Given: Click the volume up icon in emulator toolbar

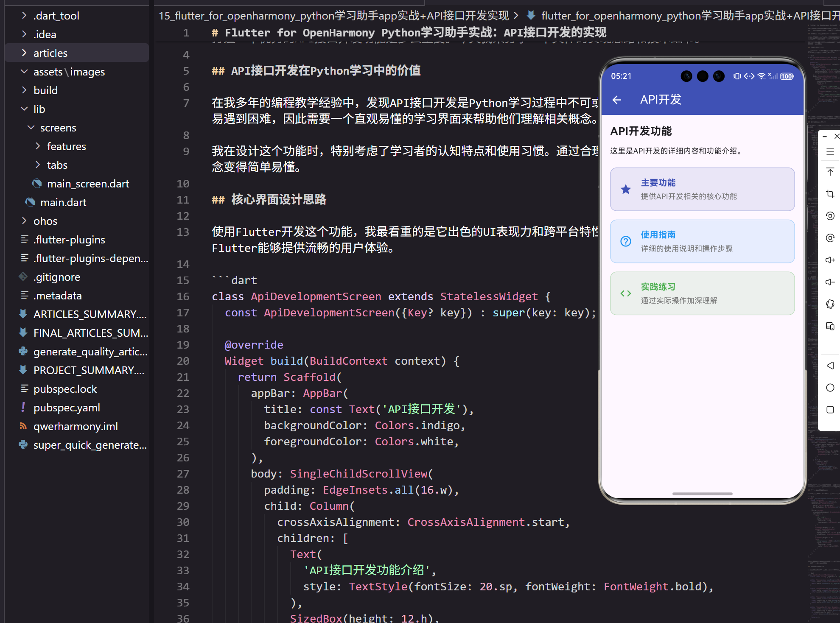Looking at the screenshot, I should tap(830, 260).
